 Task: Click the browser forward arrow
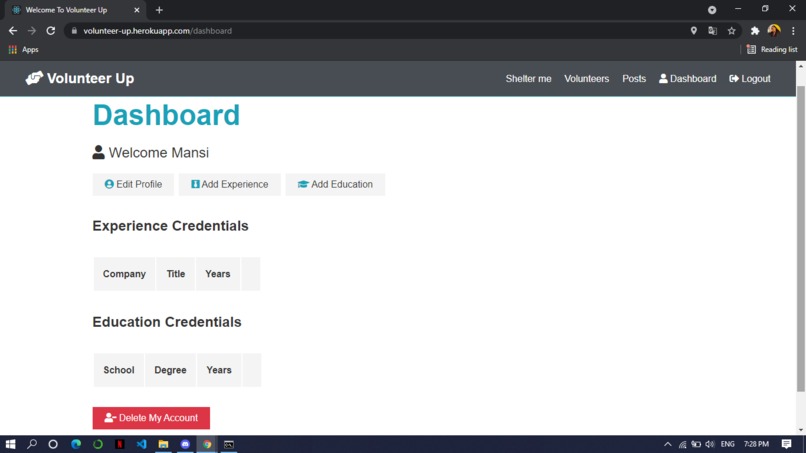click(32, 31)
